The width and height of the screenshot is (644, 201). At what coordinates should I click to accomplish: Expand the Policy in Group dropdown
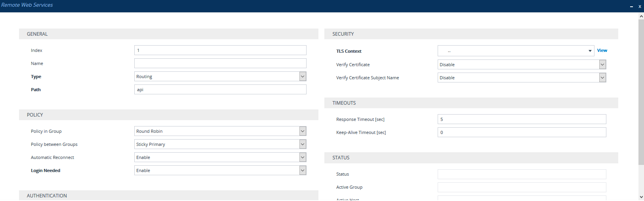(x=220, y=131)
